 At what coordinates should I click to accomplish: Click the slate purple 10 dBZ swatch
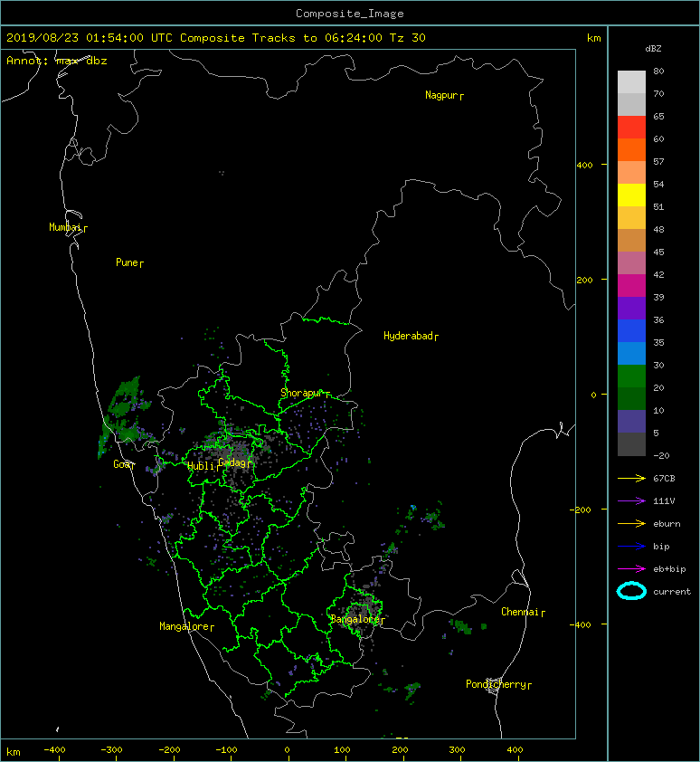(631, 421)
